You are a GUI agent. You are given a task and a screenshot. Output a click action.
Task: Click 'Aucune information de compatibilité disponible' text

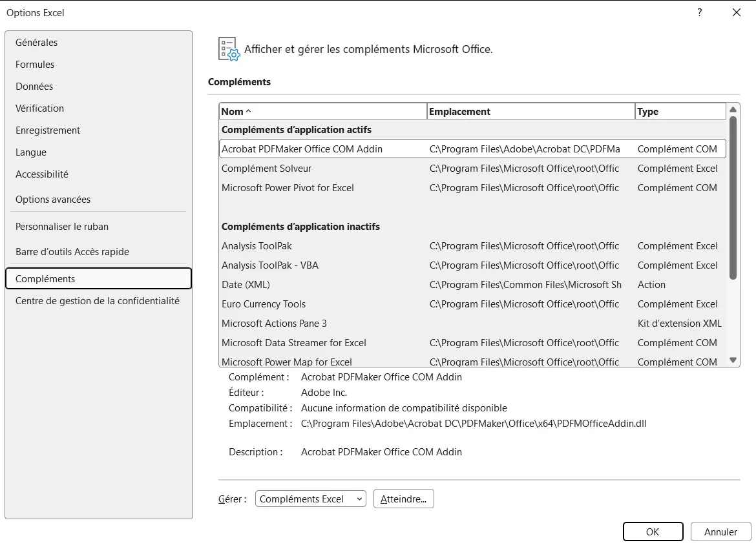coord(404,408)
